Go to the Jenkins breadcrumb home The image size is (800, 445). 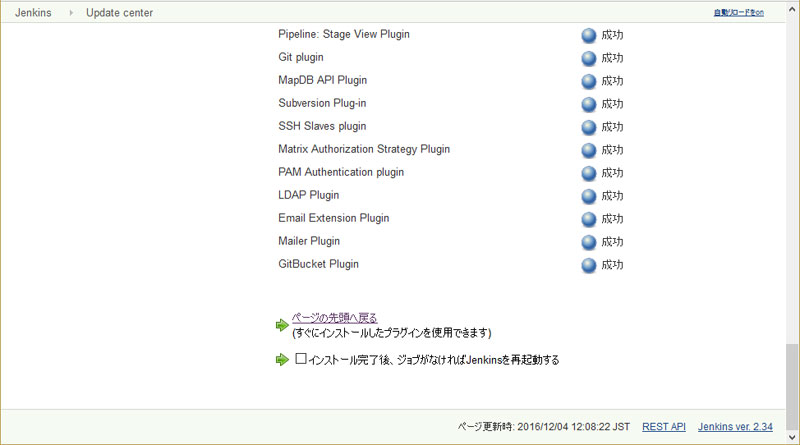(33, 13)
